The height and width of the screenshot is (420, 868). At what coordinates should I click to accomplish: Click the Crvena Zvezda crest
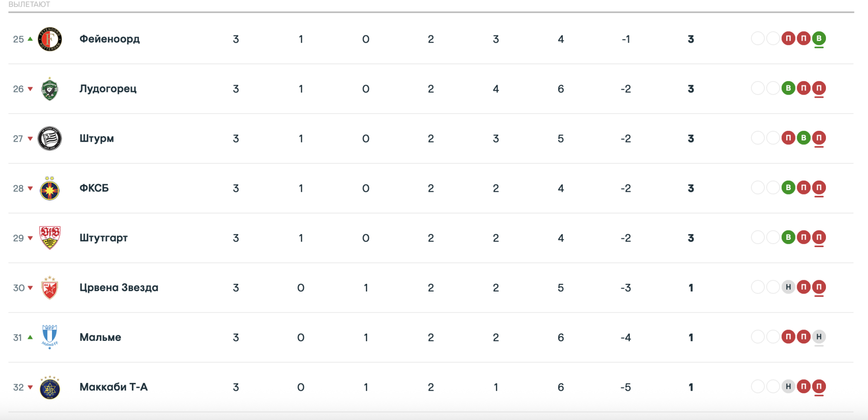(x=50, y=288)
